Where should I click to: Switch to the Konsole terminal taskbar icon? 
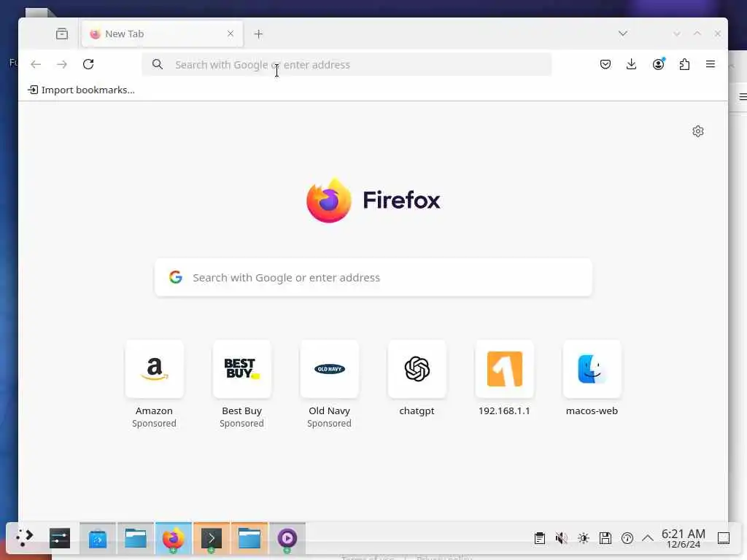212,538
